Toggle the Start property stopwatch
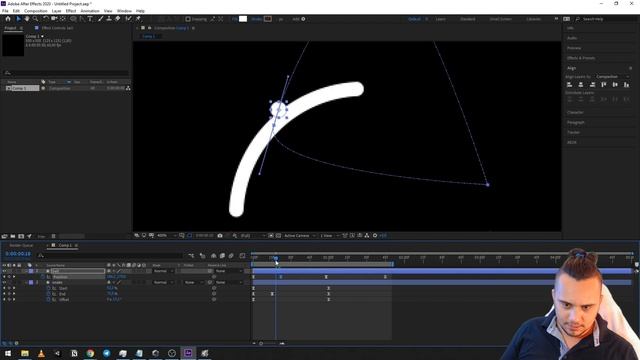Image resolution: width=640 pixels, height=360 pixels. 49,288
